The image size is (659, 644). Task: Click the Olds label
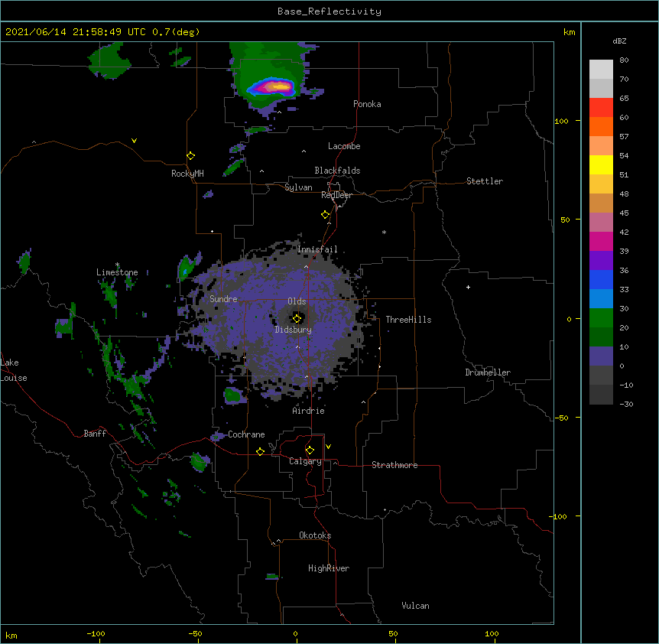297,301
